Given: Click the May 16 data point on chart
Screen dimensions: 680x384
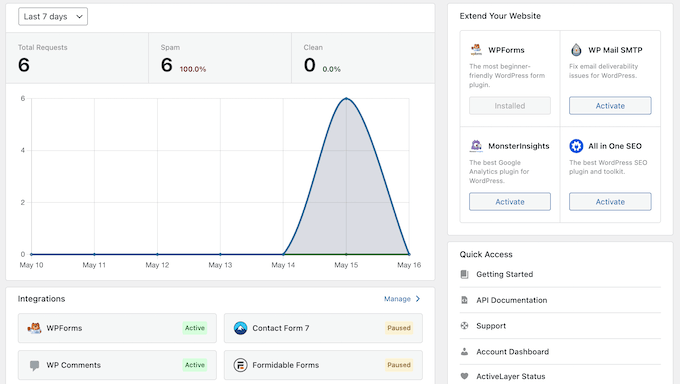Looking at the screenshot, I should tap(409, 254).
